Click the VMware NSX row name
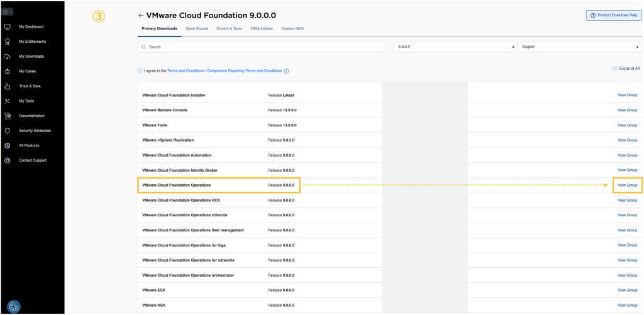Screen dimensions: 644x315 tap(153, 305)
